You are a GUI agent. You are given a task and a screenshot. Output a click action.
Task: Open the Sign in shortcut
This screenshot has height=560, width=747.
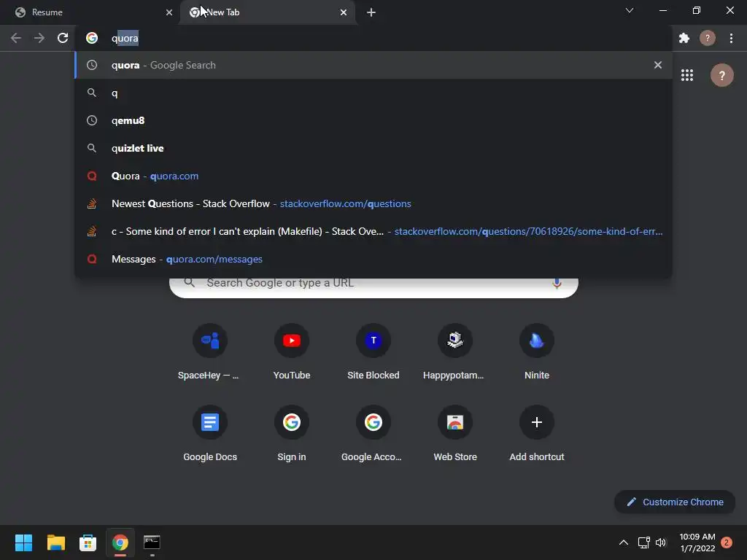tap(292, 433)
